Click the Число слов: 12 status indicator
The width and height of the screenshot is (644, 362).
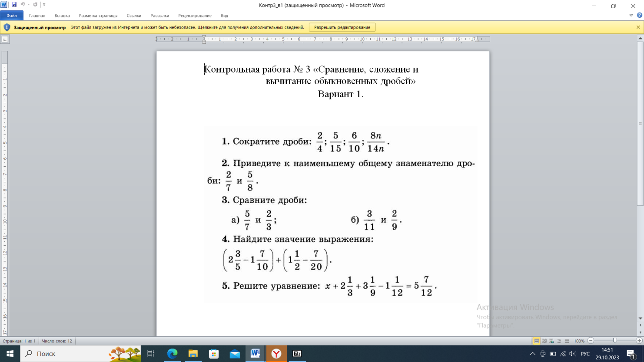57,341
